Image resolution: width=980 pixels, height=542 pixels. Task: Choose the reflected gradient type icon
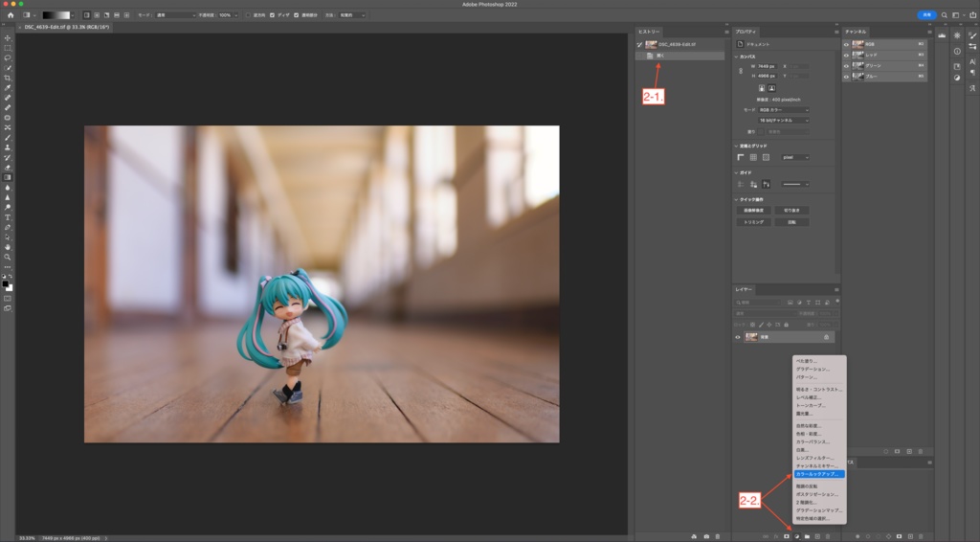point(116,15)
